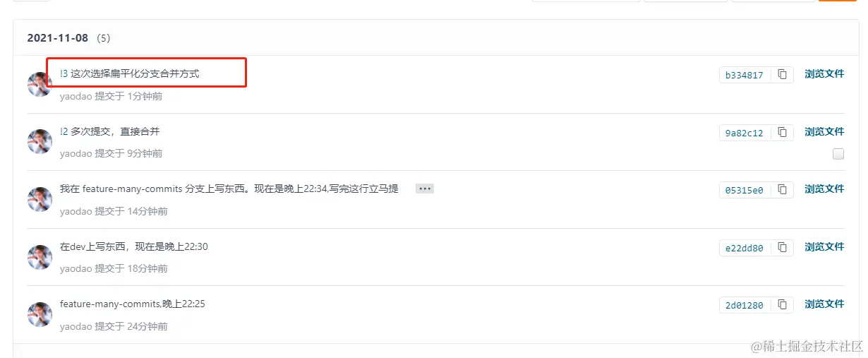The width and height of the screenshot is (868, 358).
Task: Open commit hash b334817
Action: click(745, 75)
